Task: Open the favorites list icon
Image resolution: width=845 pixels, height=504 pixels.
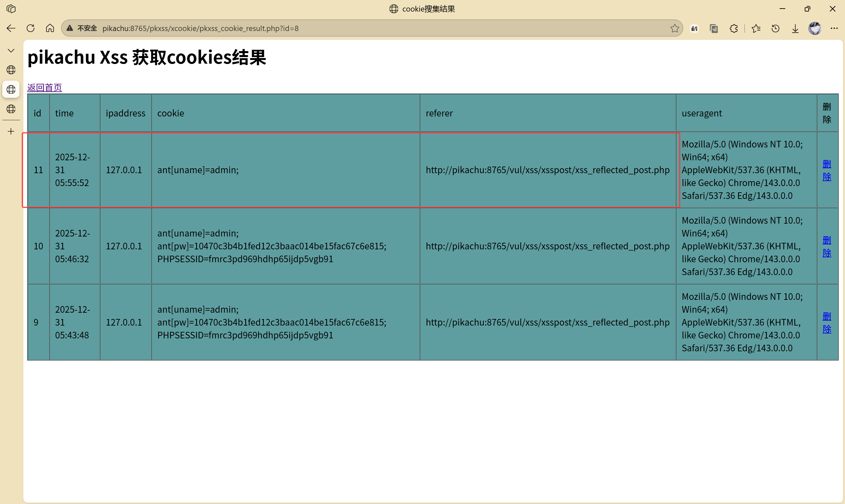Action: click(x=756, y=28)
